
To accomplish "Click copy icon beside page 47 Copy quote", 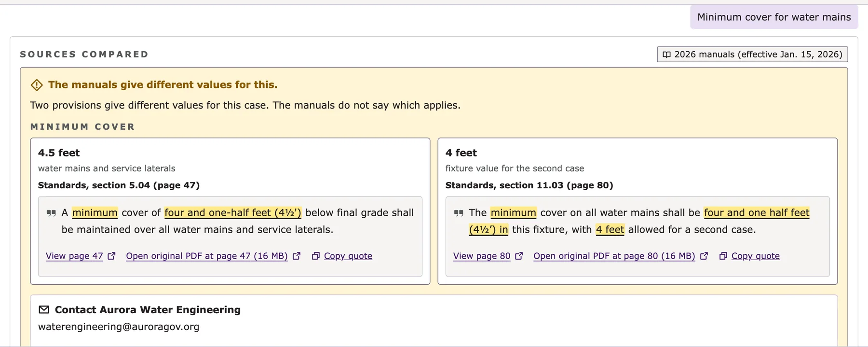I will pyautogui.click(x=316, y=256).
